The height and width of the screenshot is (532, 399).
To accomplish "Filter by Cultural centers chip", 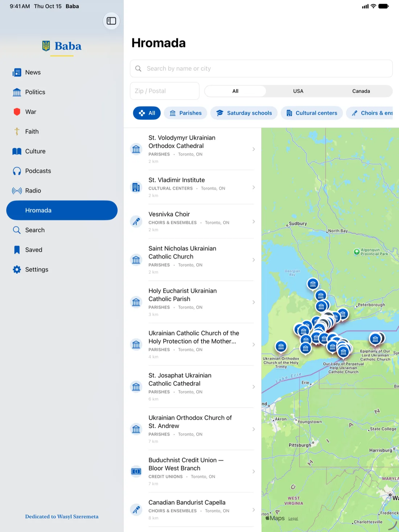I will coord(312,113).
